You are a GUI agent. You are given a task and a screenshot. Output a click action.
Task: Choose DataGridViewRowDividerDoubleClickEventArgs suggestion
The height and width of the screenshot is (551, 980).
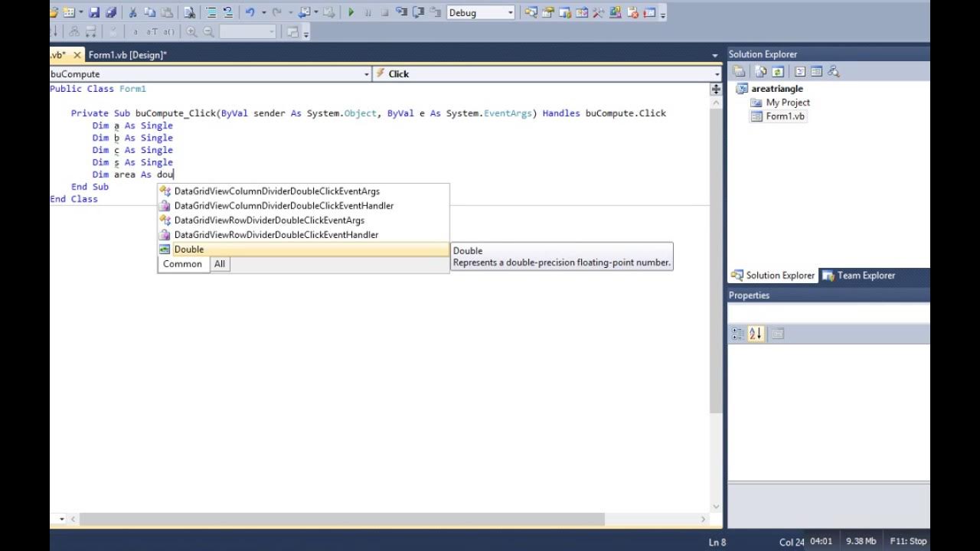(303, 220)
